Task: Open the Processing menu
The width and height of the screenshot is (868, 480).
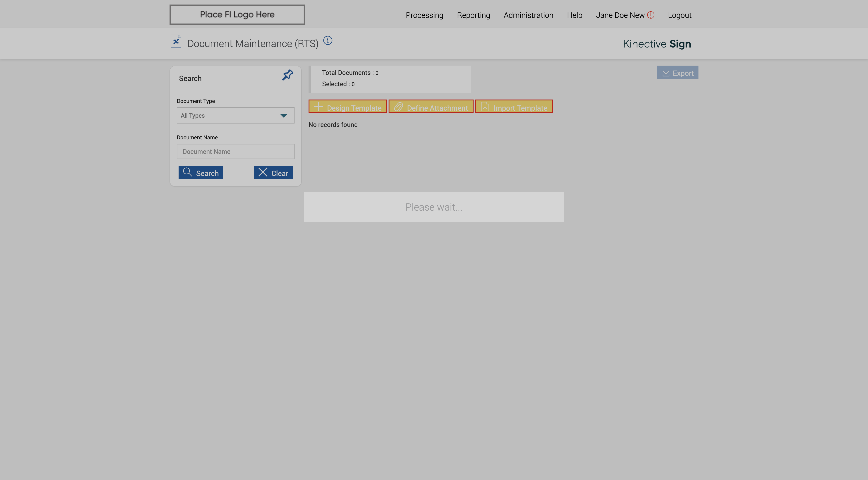Action: 424,15
